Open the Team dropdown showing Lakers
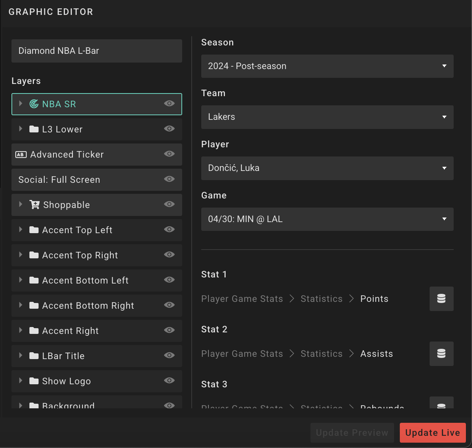The height and width of the screenshot is (448, 472). [327, 117]
